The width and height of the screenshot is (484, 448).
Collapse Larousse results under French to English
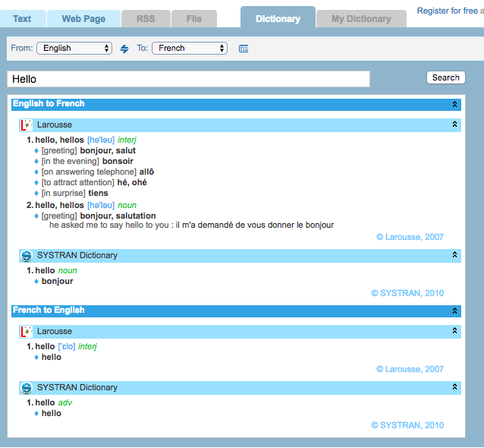coord(454,332)
